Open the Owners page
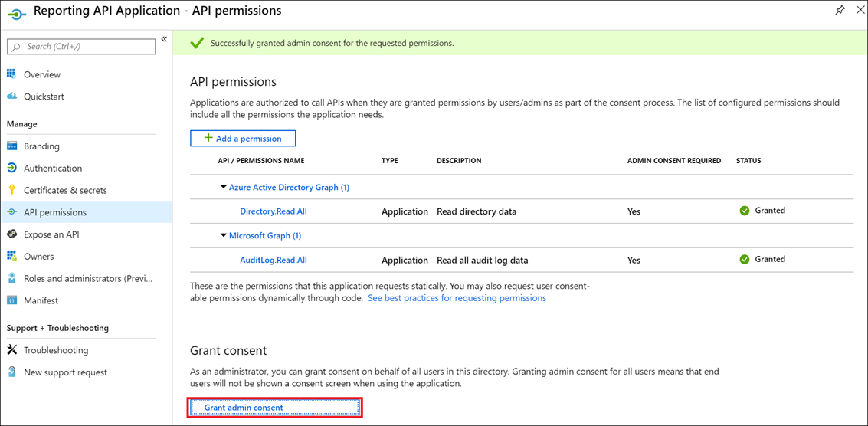The image size is (868, 426). coord(39,257)
